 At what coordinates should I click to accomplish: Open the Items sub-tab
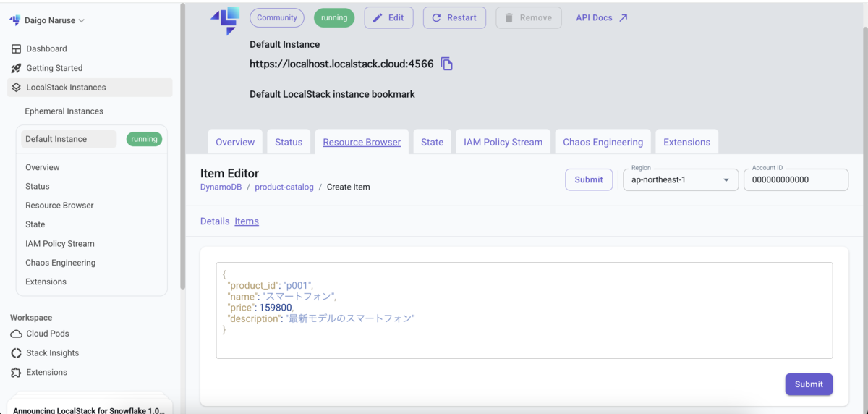[x=247, y=221]
